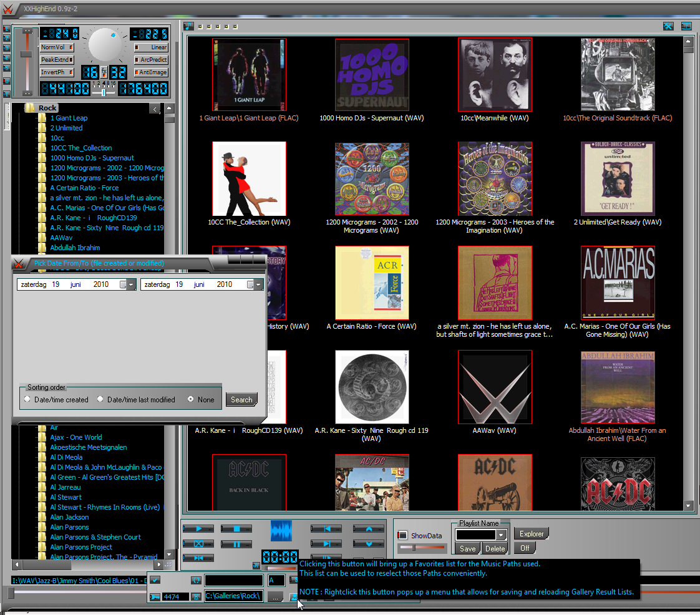Enable the ShowData toggle
700x615 pixels.
(402, 535)
